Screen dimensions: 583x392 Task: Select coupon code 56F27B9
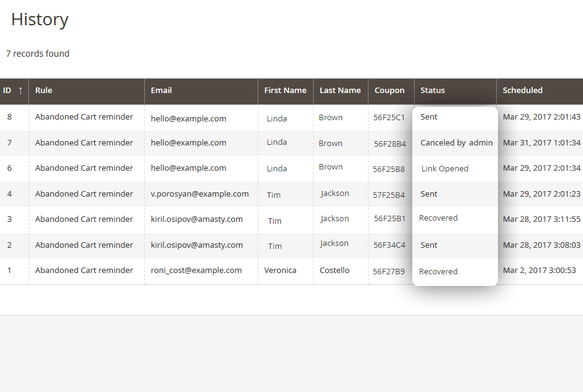tap(389, 271)
